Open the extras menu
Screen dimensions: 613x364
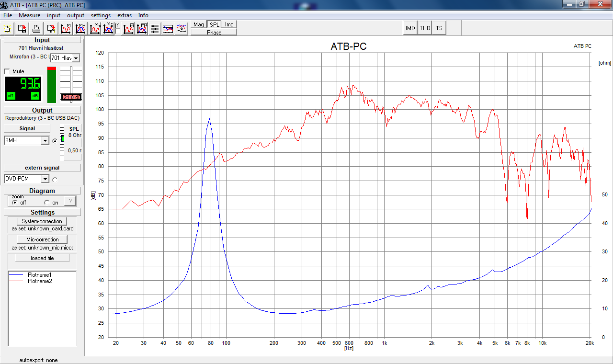coord(125,15)
